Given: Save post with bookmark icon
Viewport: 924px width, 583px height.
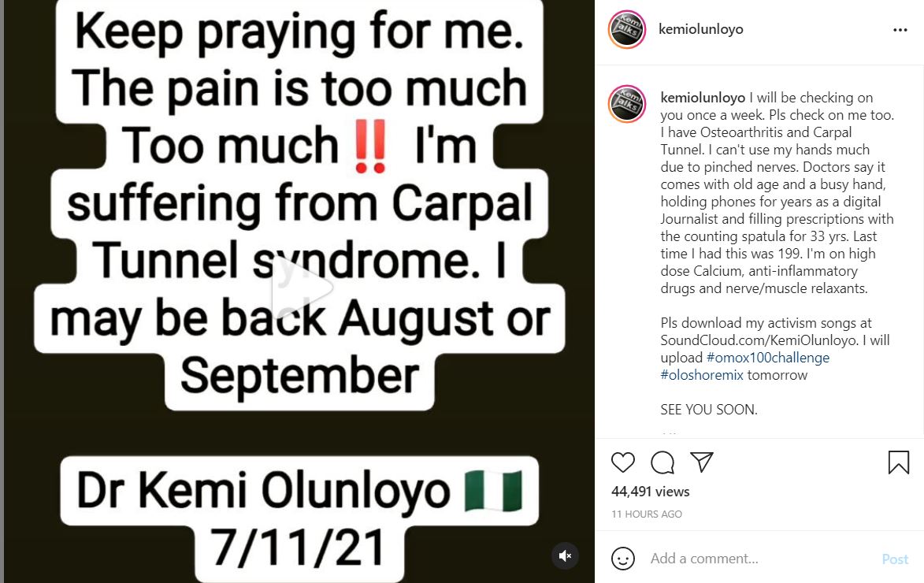Looking at the screenshot, I should point(899,462).
